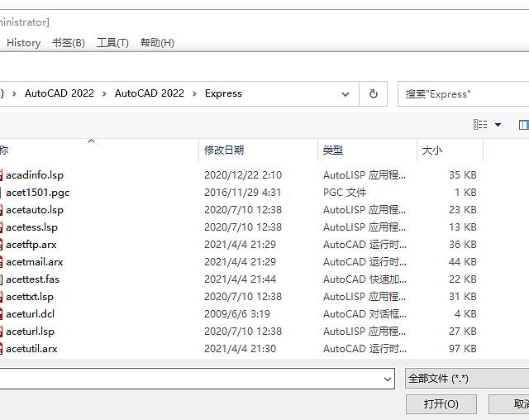Click the acetauto.lsp file icon

pyautogui.click(x=2, y=210)
